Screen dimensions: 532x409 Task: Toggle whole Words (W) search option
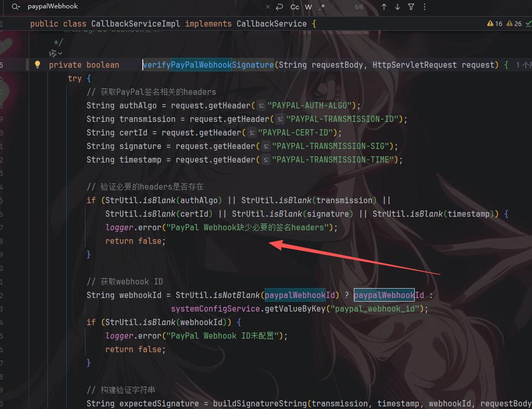pyautogui.click(x=308, y=7)
